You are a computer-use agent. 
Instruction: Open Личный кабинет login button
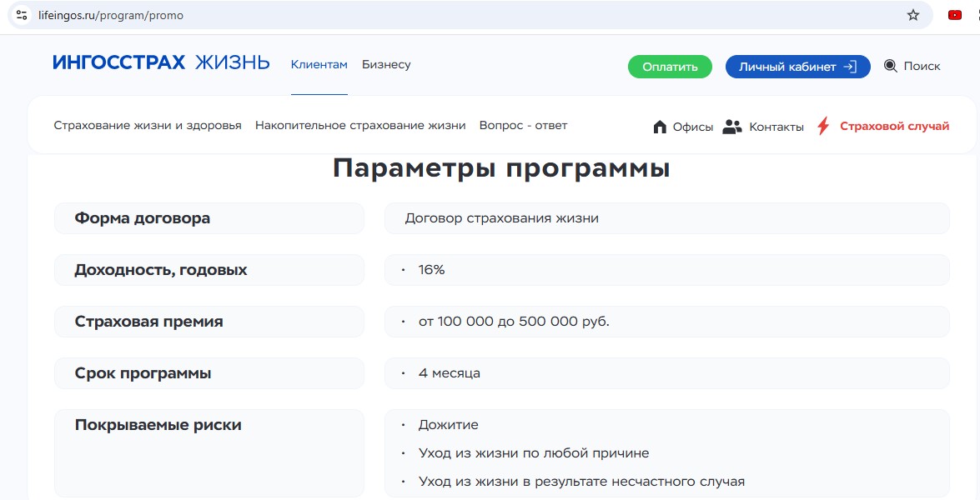tap(797, 67)
